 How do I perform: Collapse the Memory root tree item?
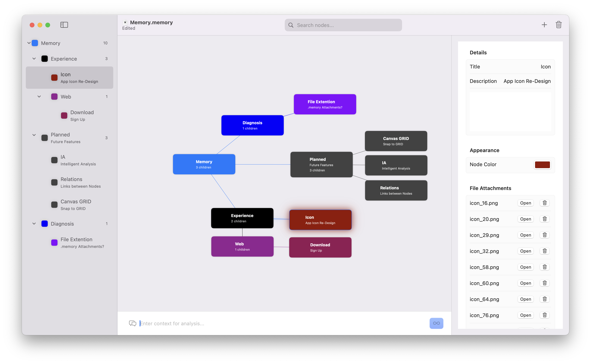click(29, 43)
